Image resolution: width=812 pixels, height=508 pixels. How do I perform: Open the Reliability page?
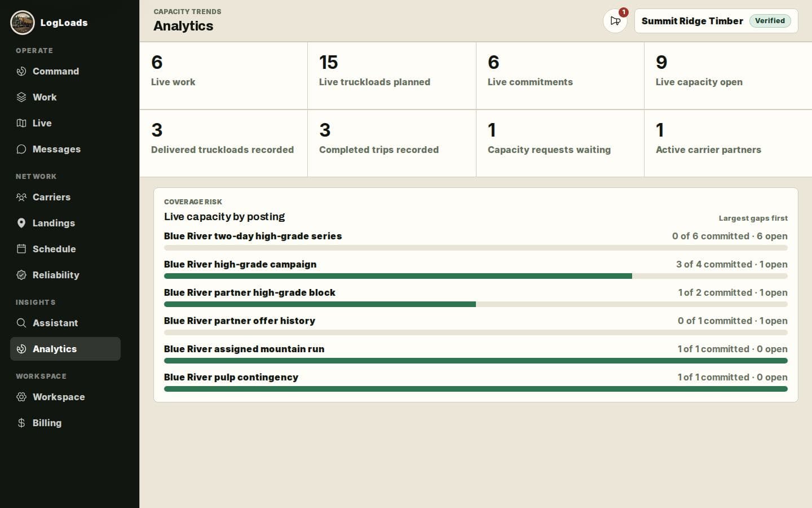(65, 275)
